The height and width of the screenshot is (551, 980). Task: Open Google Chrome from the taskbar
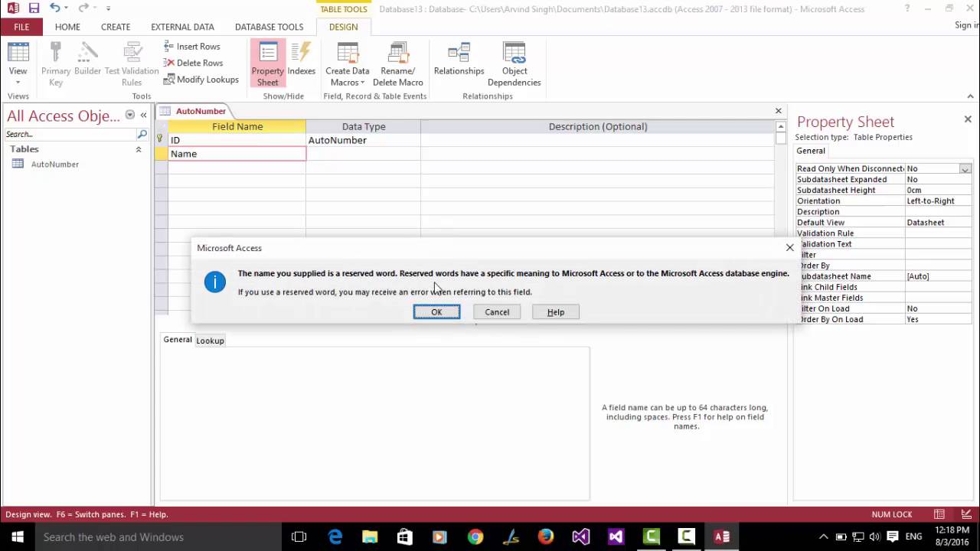click(x=475, y=537)
